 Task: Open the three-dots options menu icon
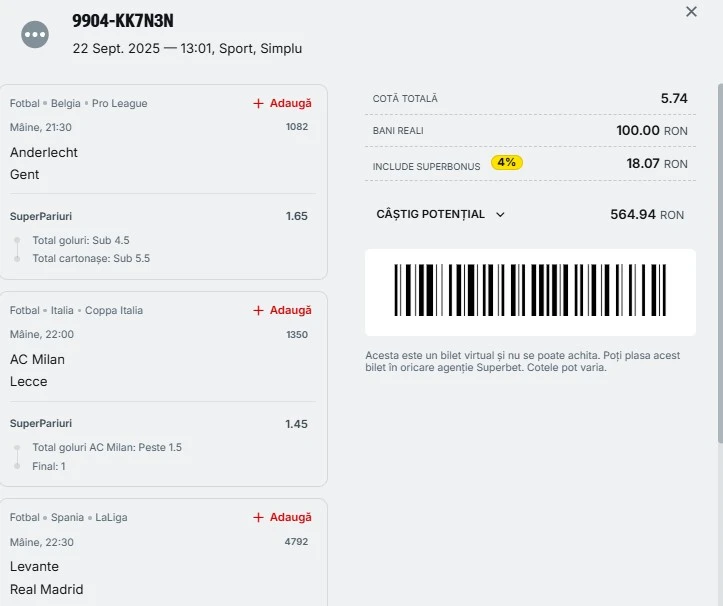[x=35, y=34]
